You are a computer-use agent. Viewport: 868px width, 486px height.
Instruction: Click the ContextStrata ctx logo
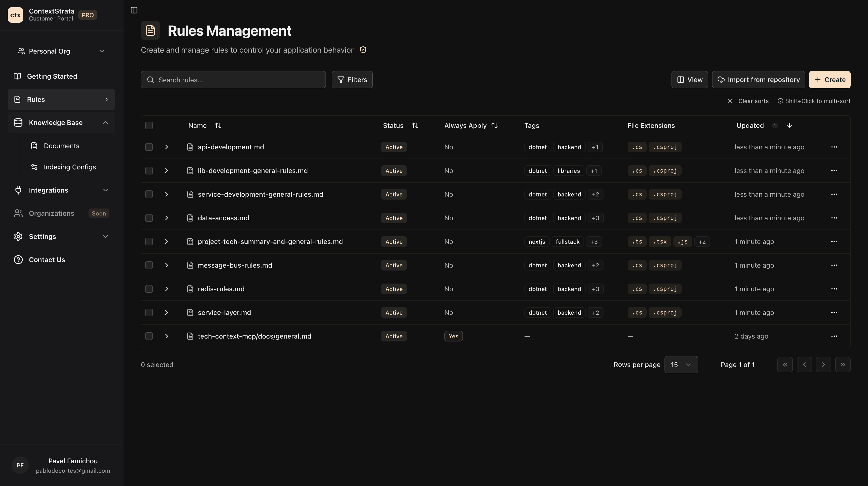click(x=15, y=15)
